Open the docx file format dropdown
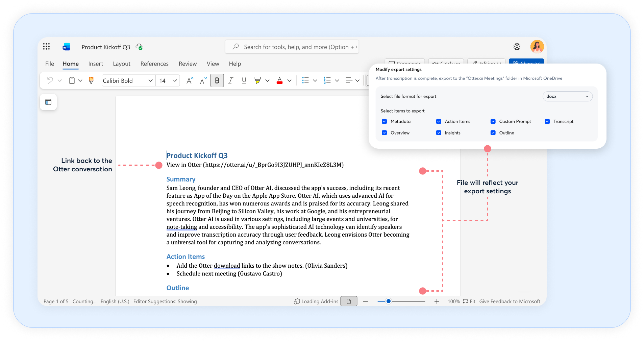 tap(567, 96)
